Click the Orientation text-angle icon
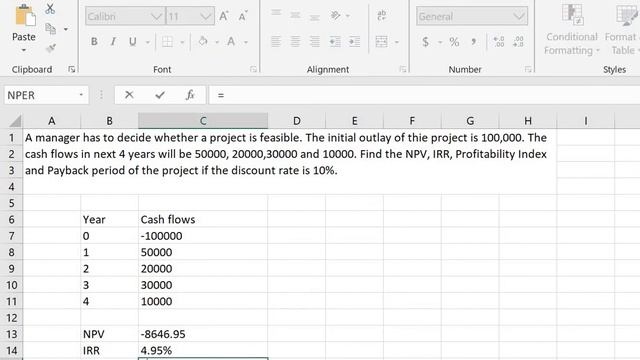 pos(336,16)
